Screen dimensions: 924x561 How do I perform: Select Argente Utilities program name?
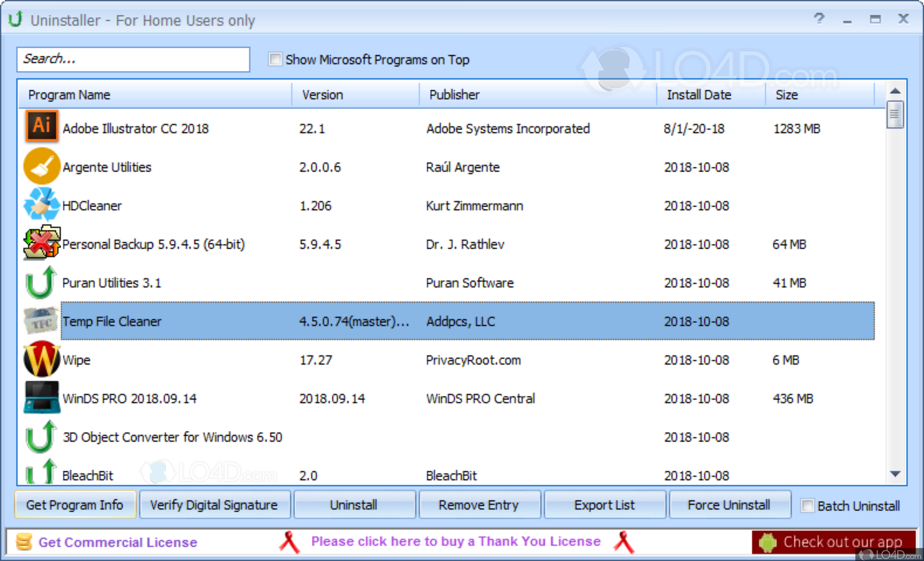coord(107,167)
